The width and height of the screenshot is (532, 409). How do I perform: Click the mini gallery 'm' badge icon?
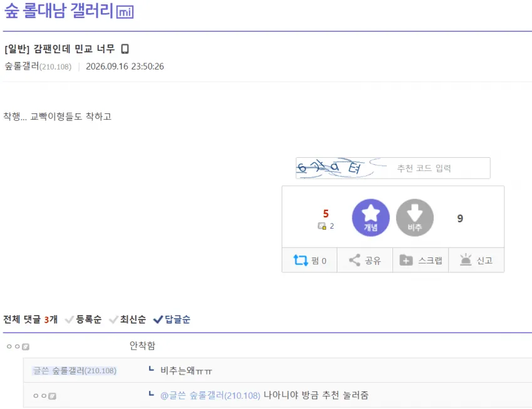[x=125, y=13]
